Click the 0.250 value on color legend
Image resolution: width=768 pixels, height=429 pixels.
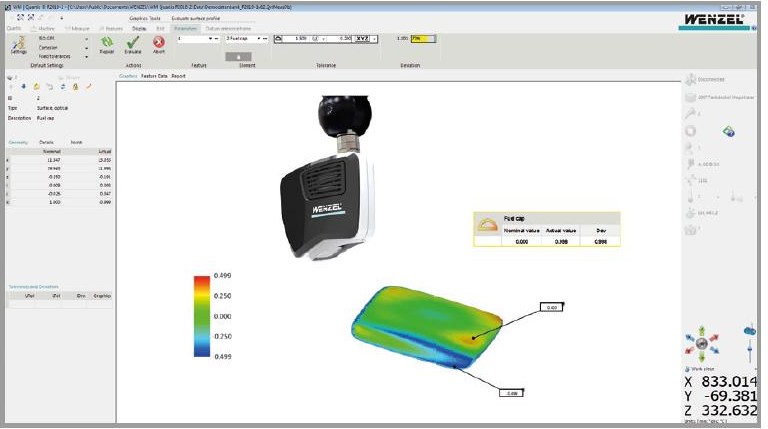coord(222,296)
